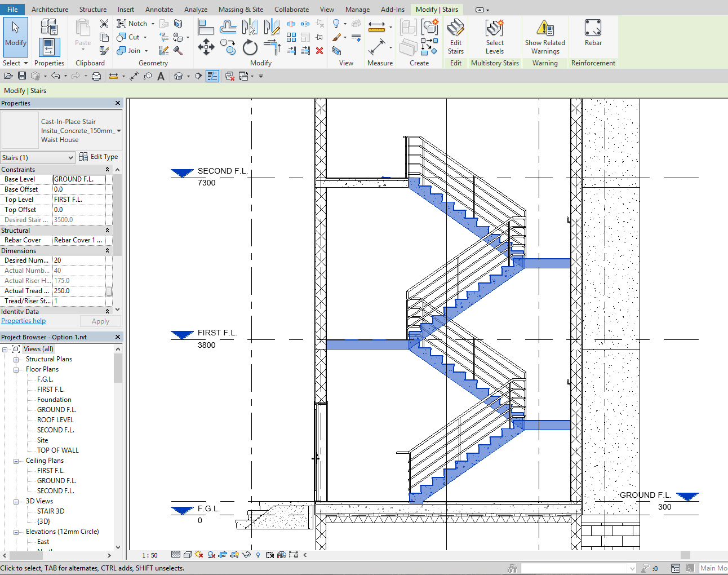
Task: Click the Save icon in quick access toolbar
Action: (x=22, y=76)
